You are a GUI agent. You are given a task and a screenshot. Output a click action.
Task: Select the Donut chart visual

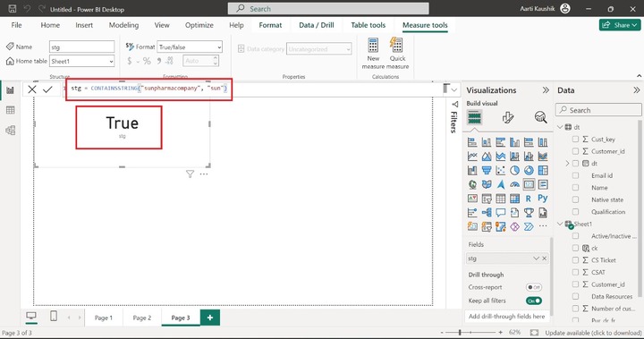click(x=529, y=170)
